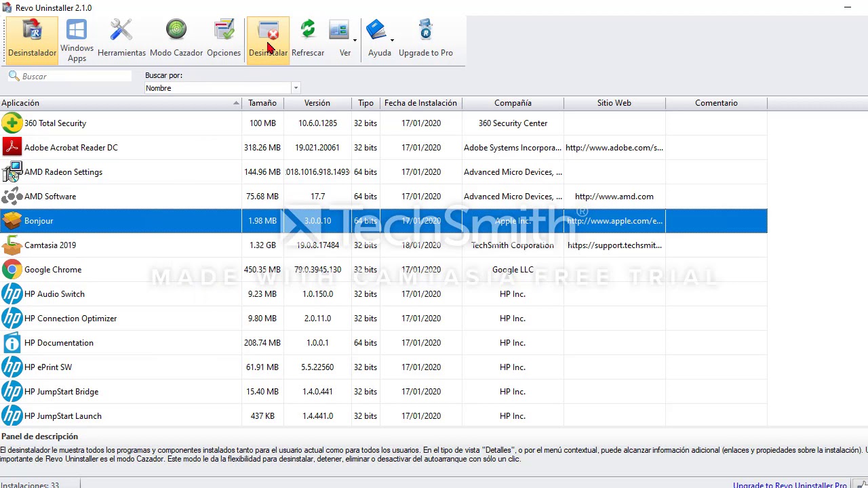868x488 pixels.
Task: Click the 18/01/2020 install date cell
Action: [x=420, y=245]
